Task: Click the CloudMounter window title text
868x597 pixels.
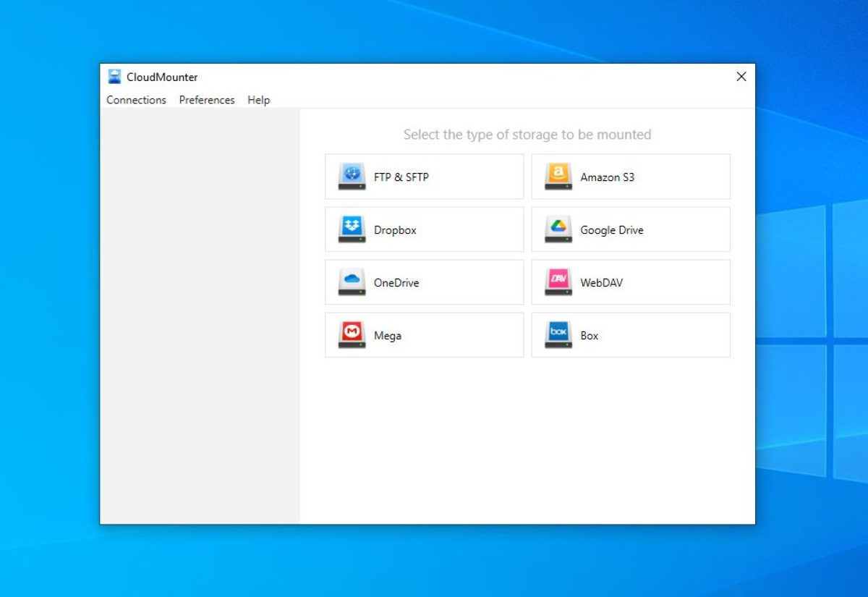Action: coord(162,77)
